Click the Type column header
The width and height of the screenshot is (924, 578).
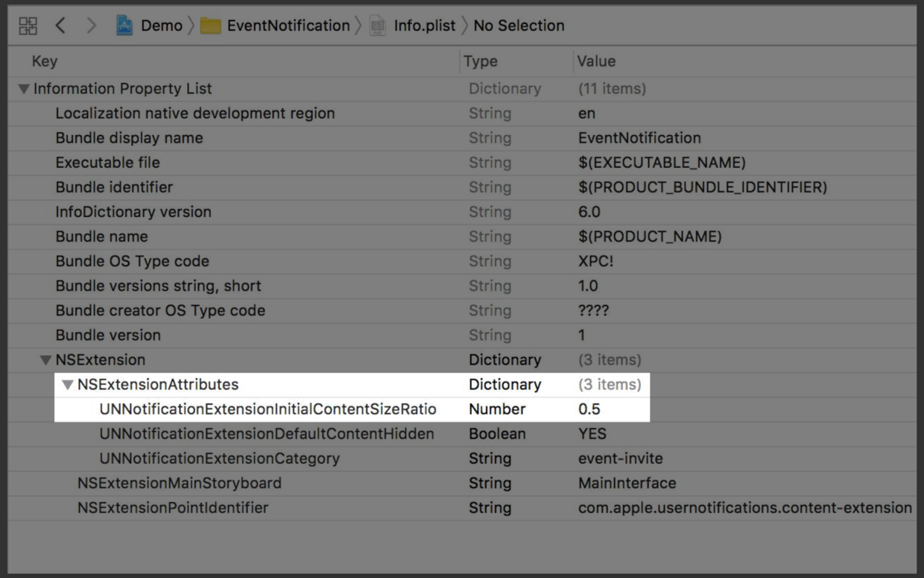coord(481,61)
